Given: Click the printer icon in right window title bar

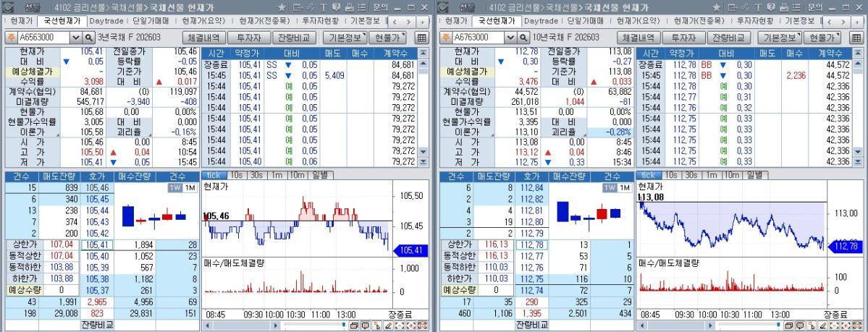Looking at the screenshot, I should pyautogui.click(x=784, y=8).
